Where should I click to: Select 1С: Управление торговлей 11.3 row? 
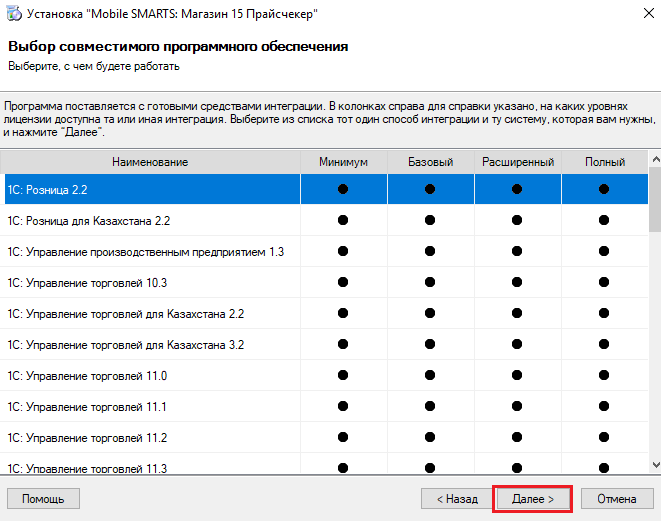(324, 464)
